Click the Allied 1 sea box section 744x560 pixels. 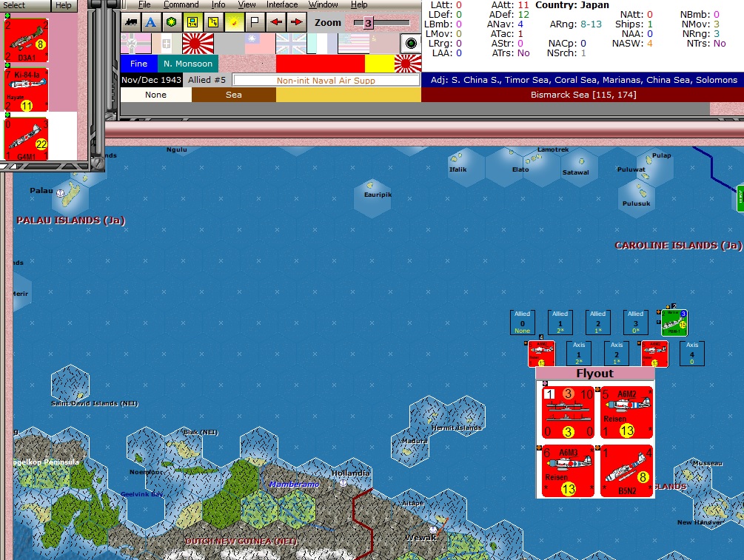coord(560,323)
